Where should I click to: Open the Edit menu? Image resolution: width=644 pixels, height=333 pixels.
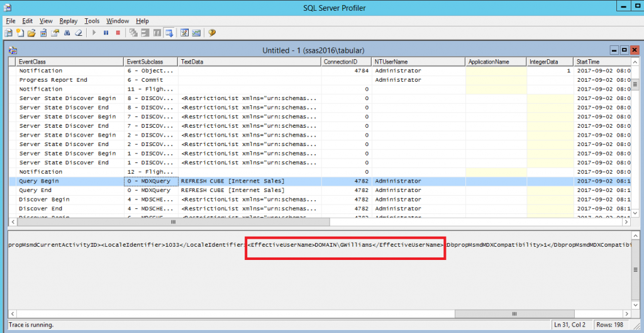tap(28, 21)
